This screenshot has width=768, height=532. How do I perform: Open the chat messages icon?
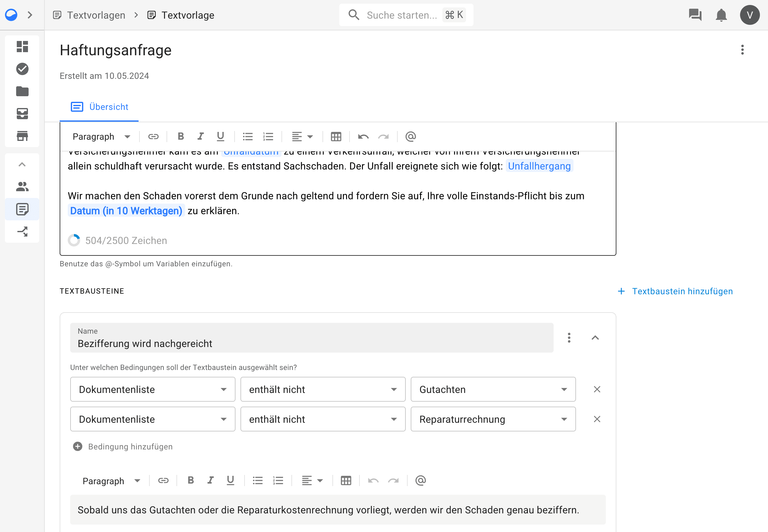click(x=695, y=15)
